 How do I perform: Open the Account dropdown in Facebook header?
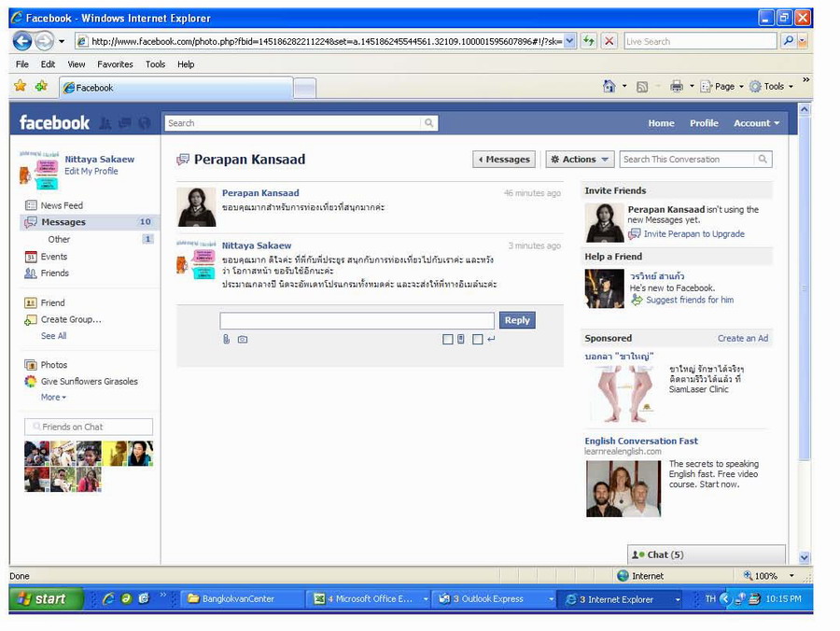756,123
